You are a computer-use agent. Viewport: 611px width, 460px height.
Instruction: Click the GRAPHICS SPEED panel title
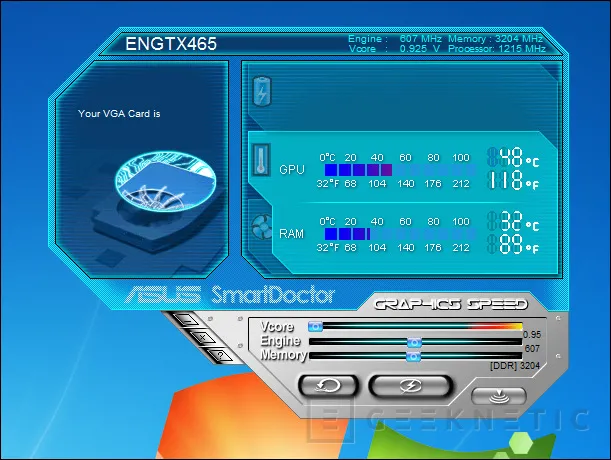(x=451, y=304)
